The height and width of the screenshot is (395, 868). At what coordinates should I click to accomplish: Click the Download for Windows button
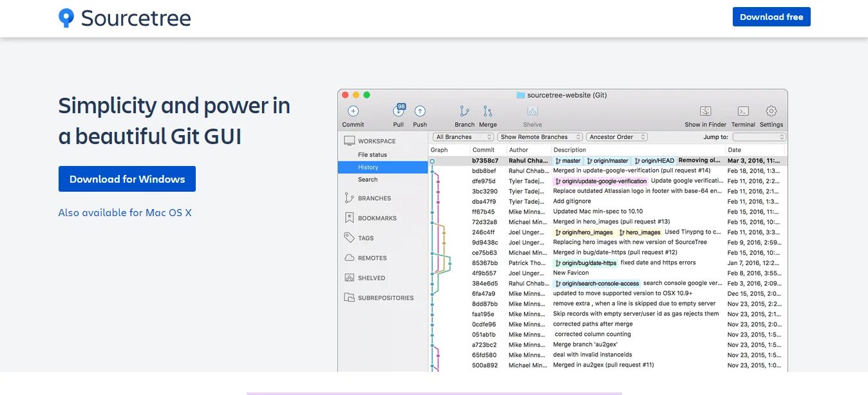coord(127,179)
